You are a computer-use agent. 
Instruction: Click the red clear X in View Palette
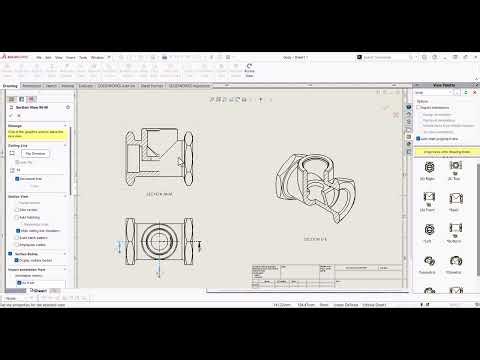click(475, 93)
